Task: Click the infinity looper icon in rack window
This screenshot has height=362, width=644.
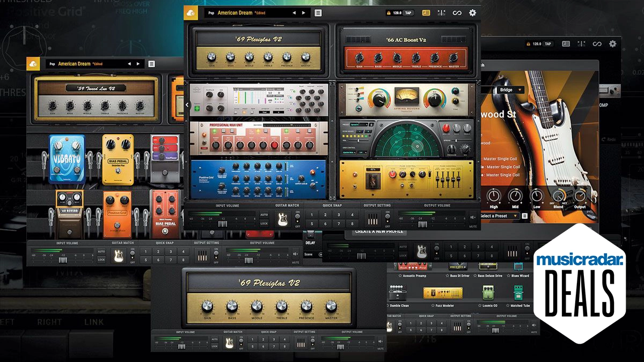Action: coord(457,13)
